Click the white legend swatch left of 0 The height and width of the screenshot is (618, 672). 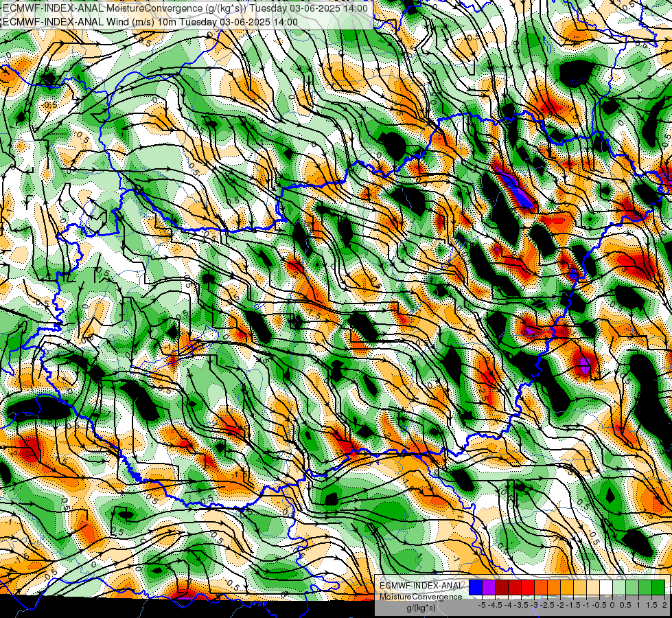click(606, 587)
